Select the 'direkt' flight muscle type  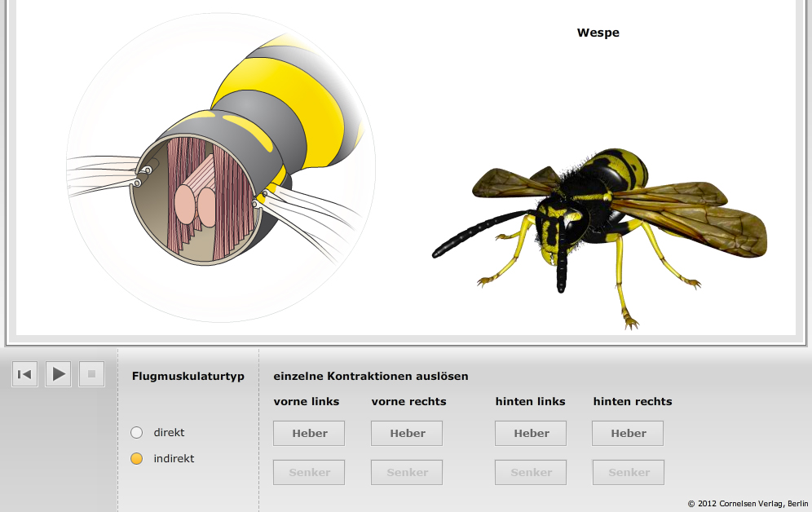click(x=137, y=433)
